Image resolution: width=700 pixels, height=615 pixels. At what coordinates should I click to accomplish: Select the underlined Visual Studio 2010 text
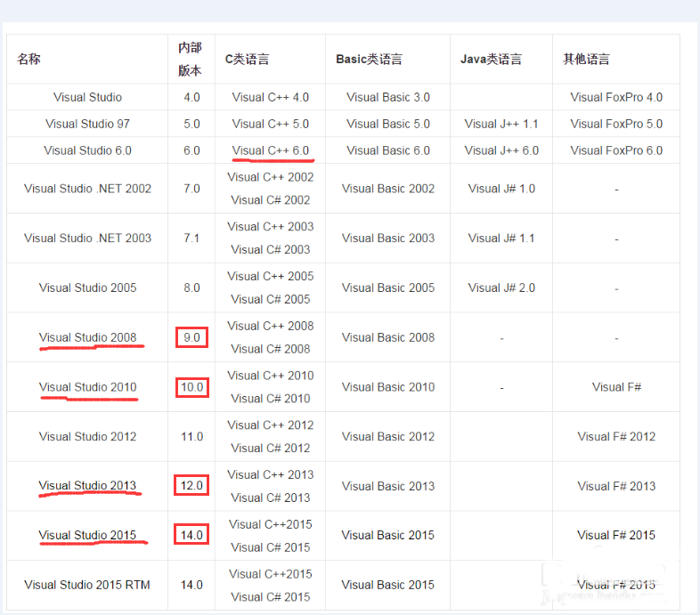(x=87, y=387)
